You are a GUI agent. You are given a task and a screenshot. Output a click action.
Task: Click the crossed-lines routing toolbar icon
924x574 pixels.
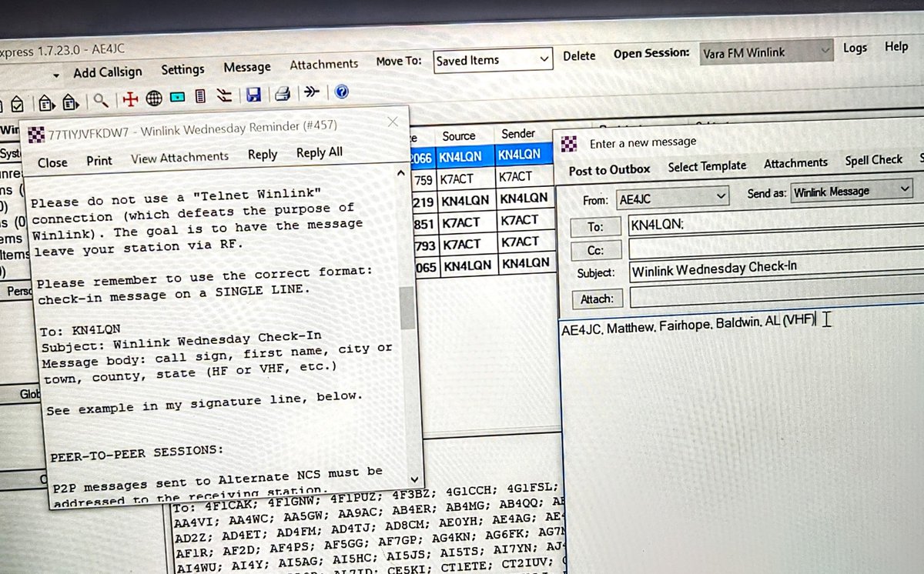pos(224,96)
